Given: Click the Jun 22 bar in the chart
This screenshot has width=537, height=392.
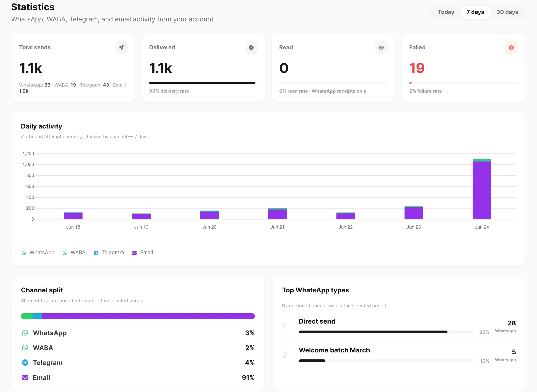Looking at the screenshot, I should [x=345, y=216].
